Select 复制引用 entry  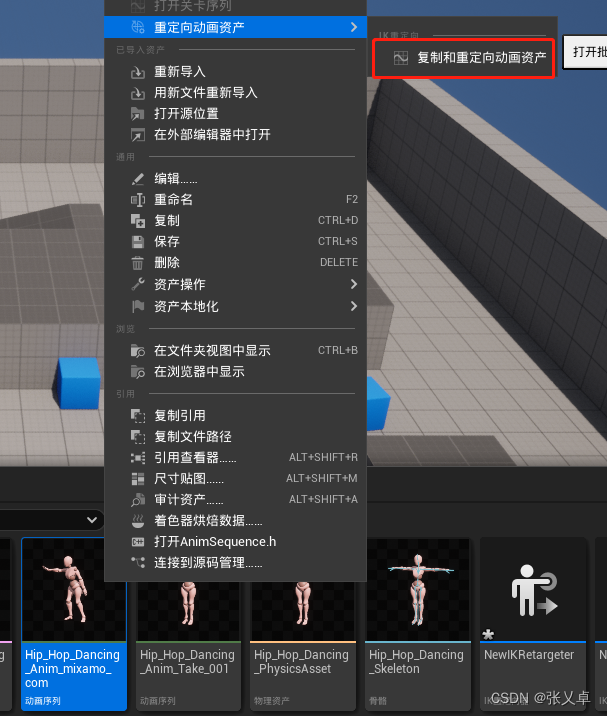tap(235, 416)
